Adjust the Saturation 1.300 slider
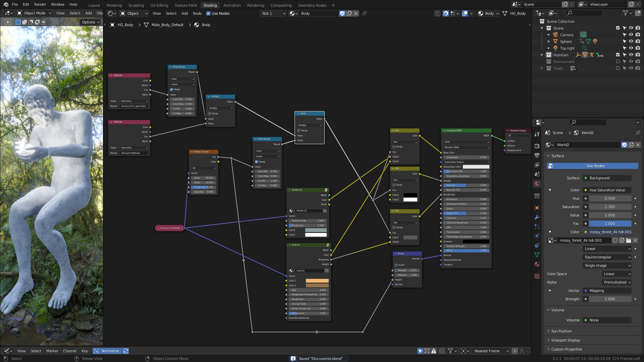Image resolution: width=644 pixels, height=362 pixels. (x=610, y=207)
